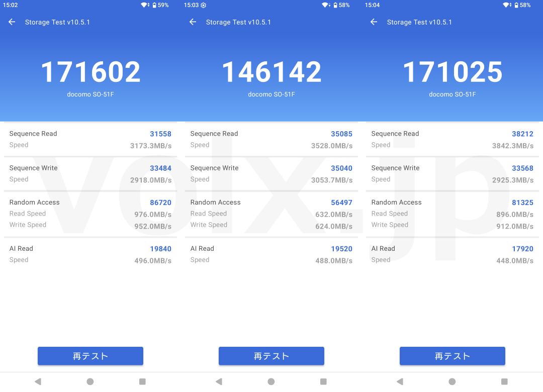
Task: Click docomo SO-51F under 146142
Action: click(271, 94)
